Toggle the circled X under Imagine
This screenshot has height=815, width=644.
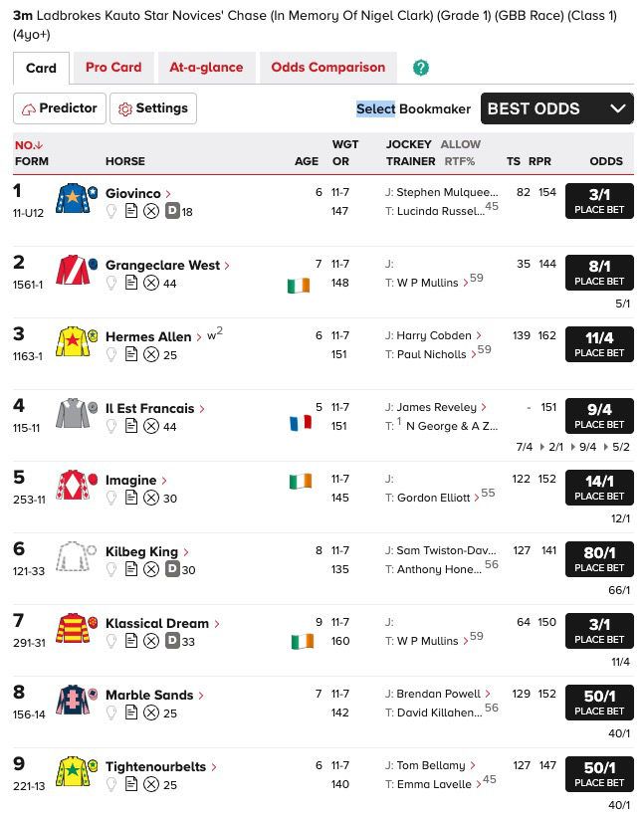coord(151,498)
